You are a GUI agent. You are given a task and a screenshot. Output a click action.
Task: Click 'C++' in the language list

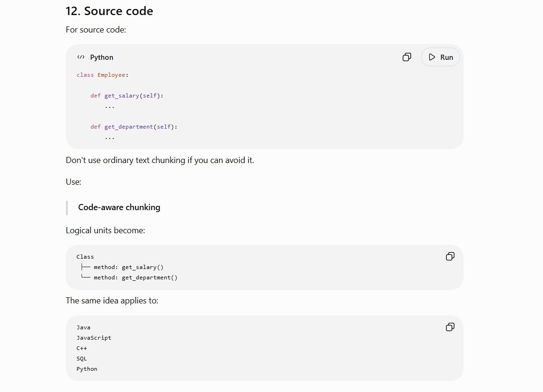pos(82,348)
